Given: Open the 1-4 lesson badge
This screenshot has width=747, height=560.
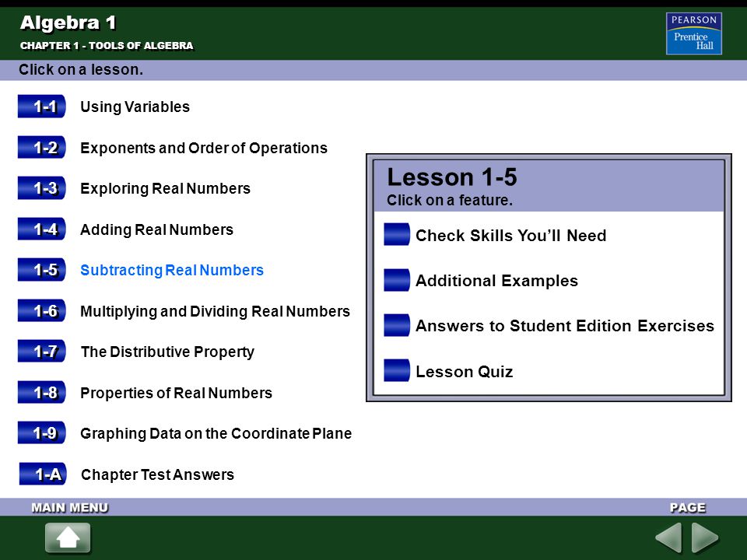Looking at the screenshot, I should (41, 229).
